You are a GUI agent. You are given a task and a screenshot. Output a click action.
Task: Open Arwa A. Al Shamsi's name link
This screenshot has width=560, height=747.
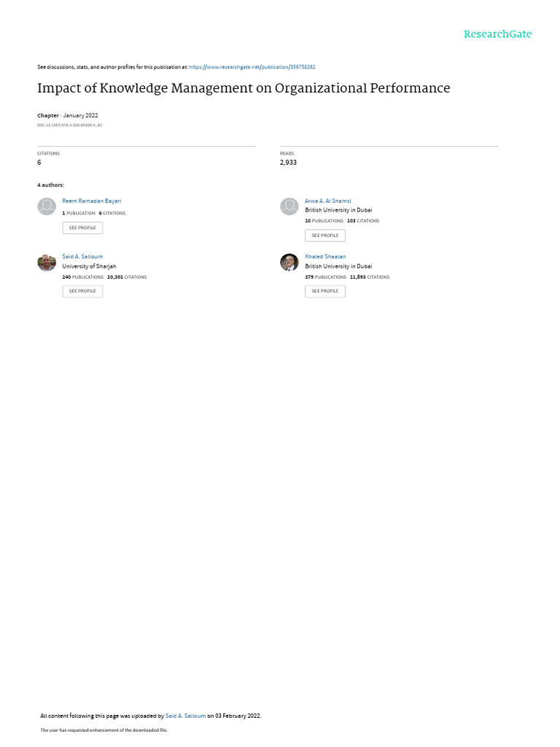(327, 201)
